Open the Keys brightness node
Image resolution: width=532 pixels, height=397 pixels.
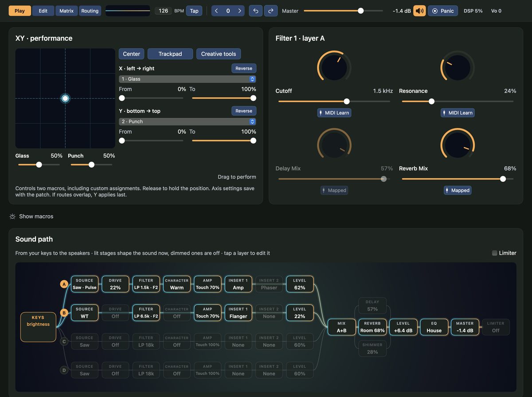point(38,327)
